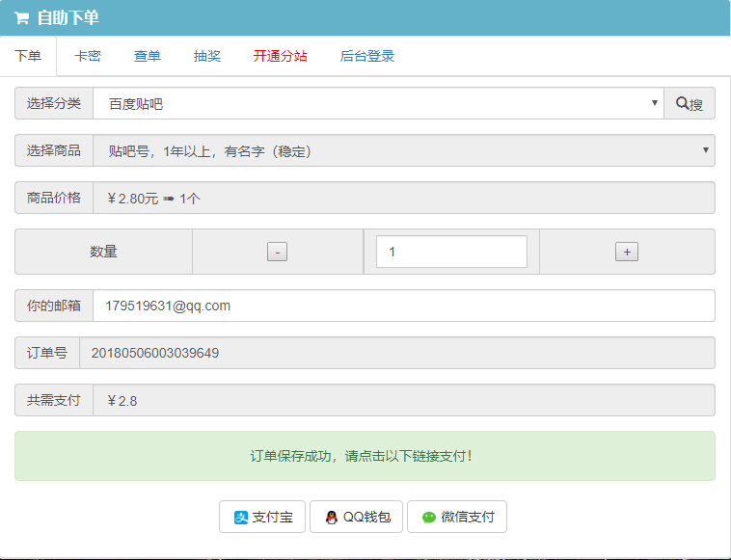This screenshot has width=731, height=560.
Task: Click the 选择分类 label
Action: (54, 103)
